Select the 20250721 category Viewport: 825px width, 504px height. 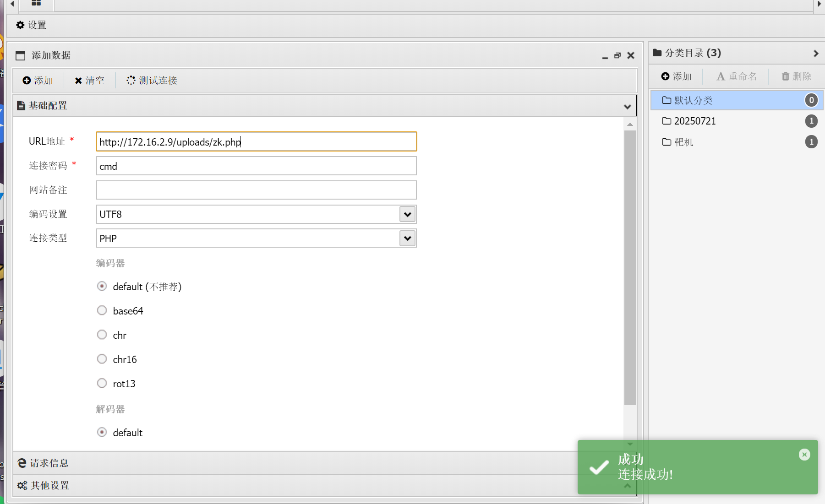pos(737,121)
